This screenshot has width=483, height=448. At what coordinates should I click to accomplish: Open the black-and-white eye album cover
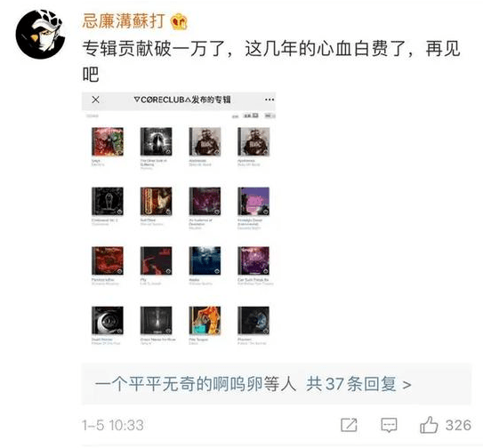click(x=108, y=320)
